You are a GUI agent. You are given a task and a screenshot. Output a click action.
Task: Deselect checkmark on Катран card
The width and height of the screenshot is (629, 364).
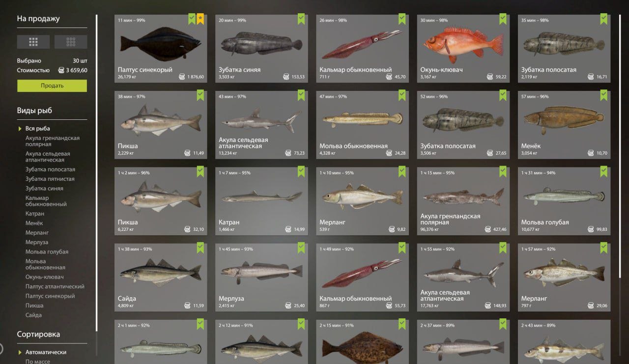301,171
